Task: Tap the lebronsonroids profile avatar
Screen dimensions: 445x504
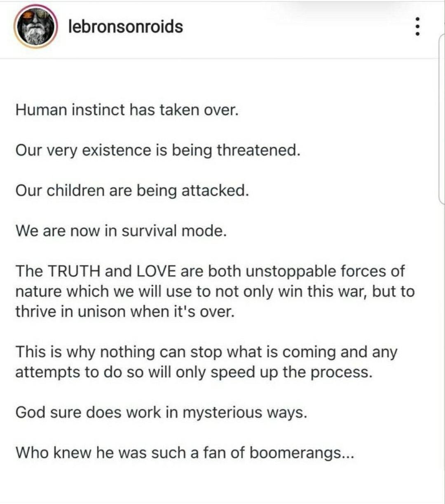Action: coord(35,26)
